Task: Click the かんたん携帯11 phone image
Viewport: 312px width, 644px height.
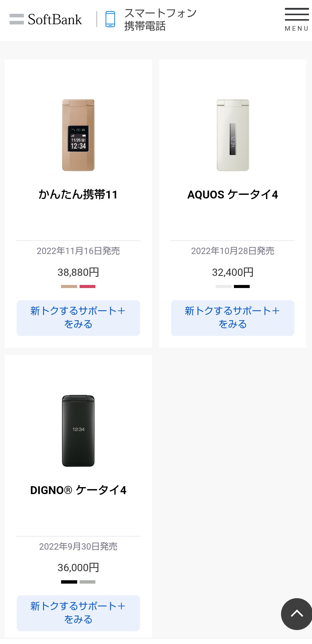Action: tap(78, 135)
